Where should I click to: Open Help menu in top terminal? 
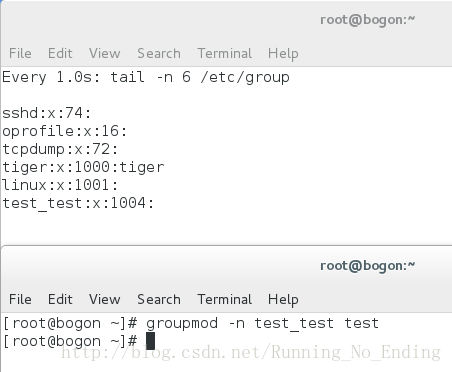(x=283, y=54)
